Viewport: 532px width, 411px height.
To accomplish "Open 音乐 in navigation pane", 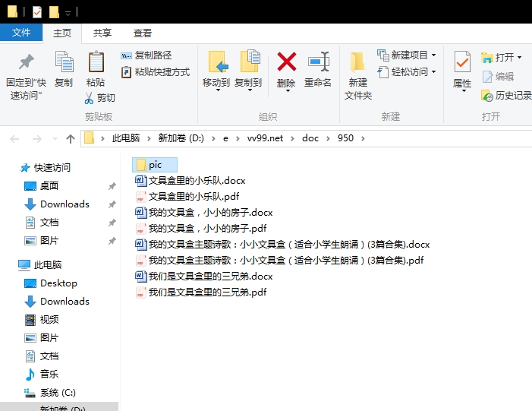I will [42, 375].
